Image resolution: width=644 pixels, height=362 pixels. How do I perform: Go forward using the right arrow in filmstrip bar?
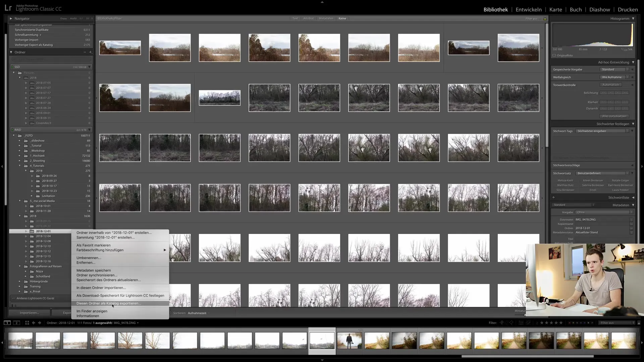[x=40, y=323]
